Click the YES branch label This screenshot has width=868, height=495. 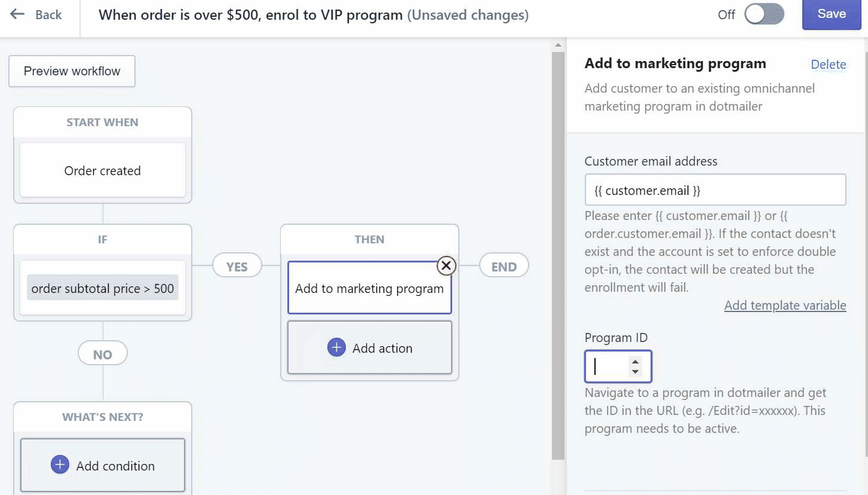237,267
